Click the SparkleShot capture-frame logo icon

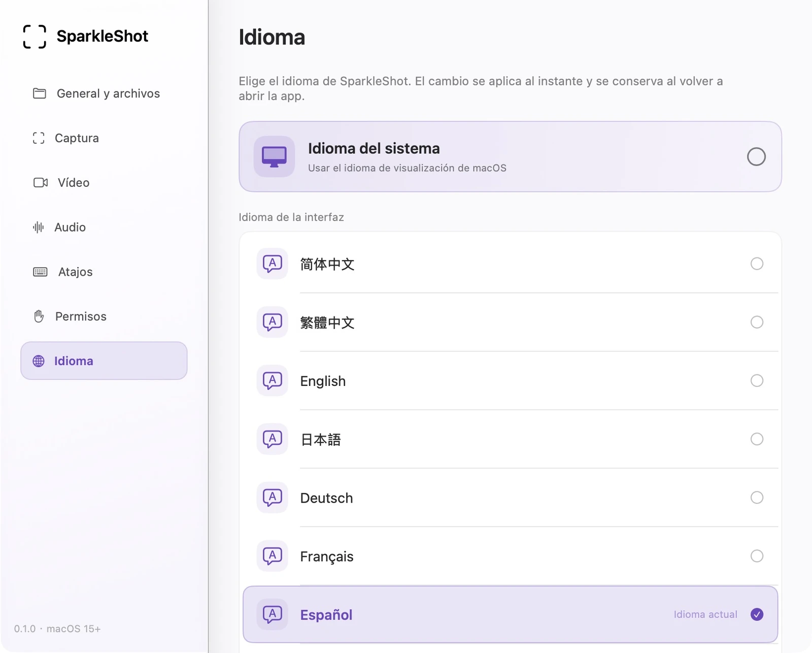click(35, 37)
